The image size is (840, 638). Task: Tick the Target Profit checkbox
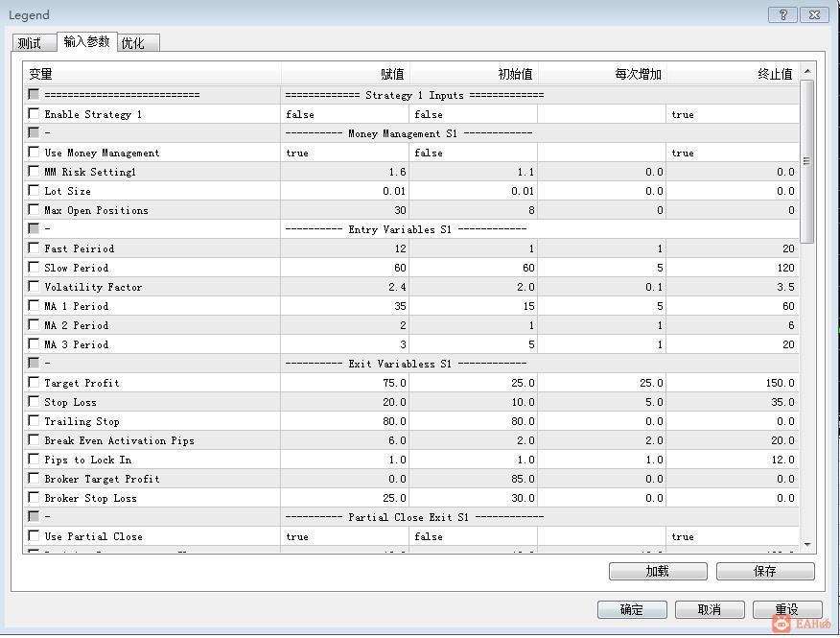[34, 382]
